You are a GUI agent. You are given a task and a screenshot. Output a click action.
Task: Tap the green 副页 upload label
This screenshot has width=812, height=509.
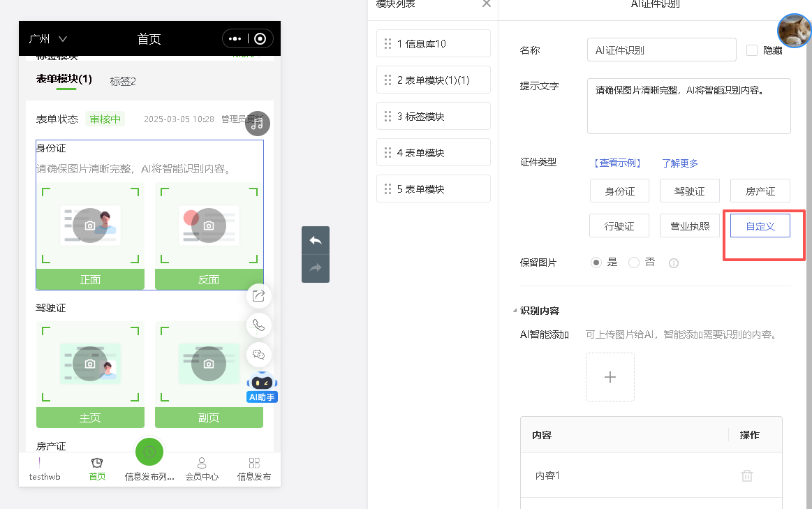tap(209, 418)
